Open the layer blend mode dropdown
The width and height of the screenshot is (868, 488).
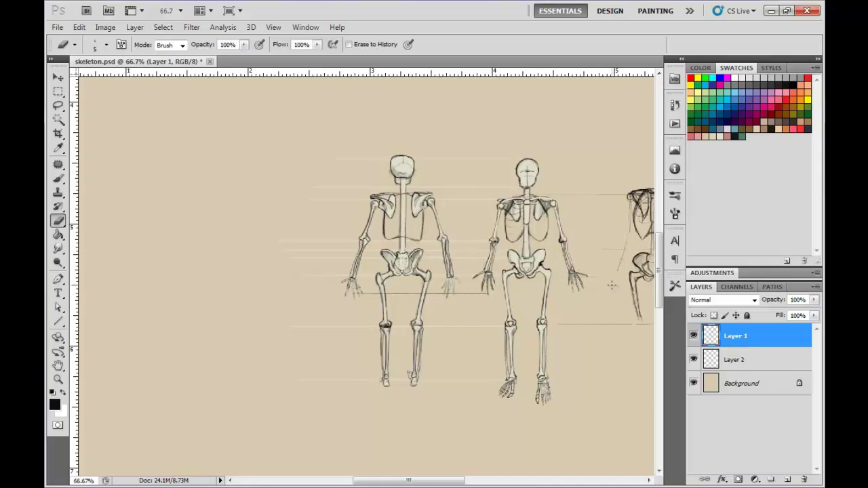724,300
